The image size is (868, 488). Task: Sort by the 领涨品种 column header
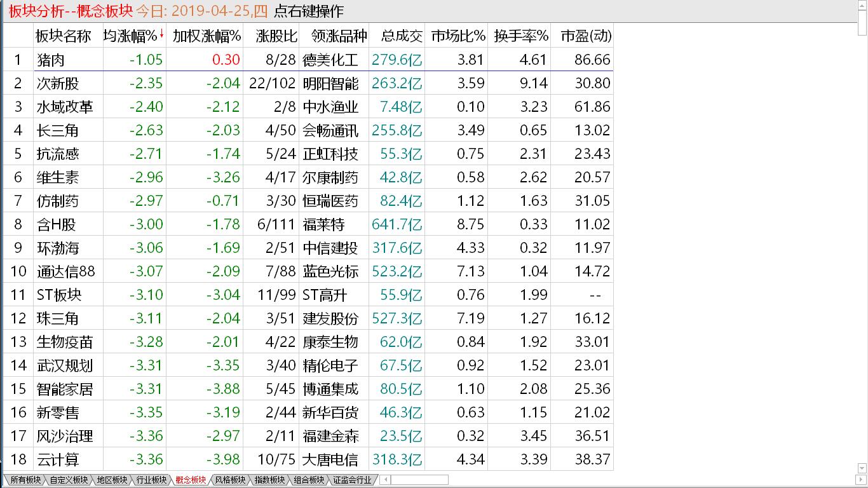coord(335,36)
